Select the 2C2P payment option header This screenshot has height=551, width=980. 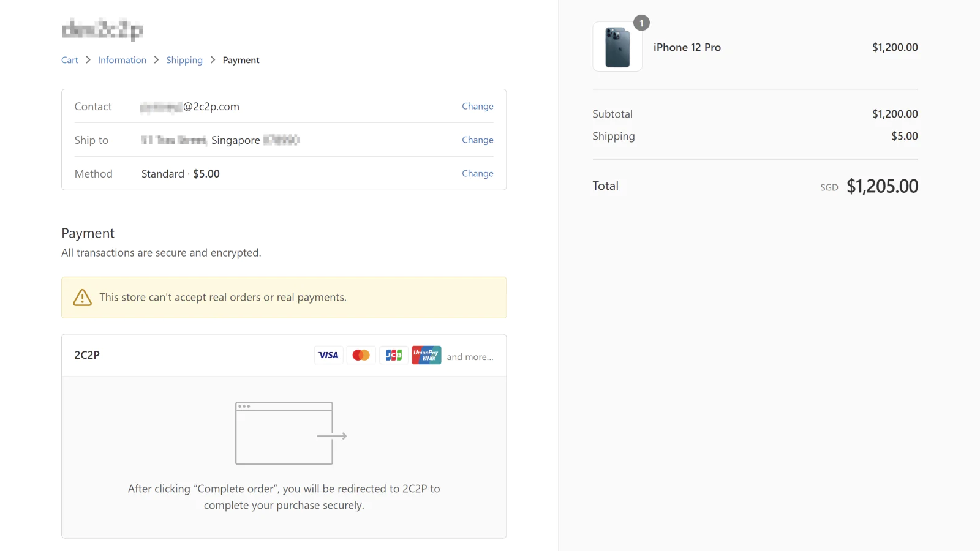[x=87, y=355]
